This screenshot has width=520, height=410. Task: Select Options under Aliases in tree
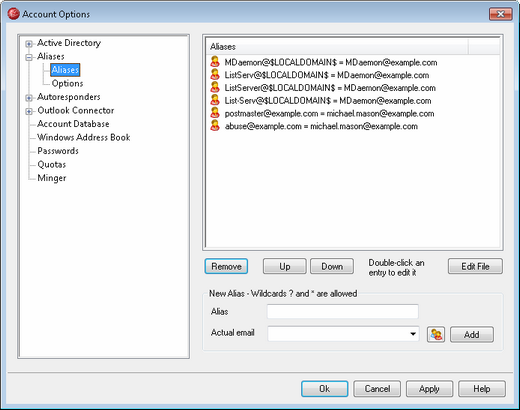click(x=67, y=83)
